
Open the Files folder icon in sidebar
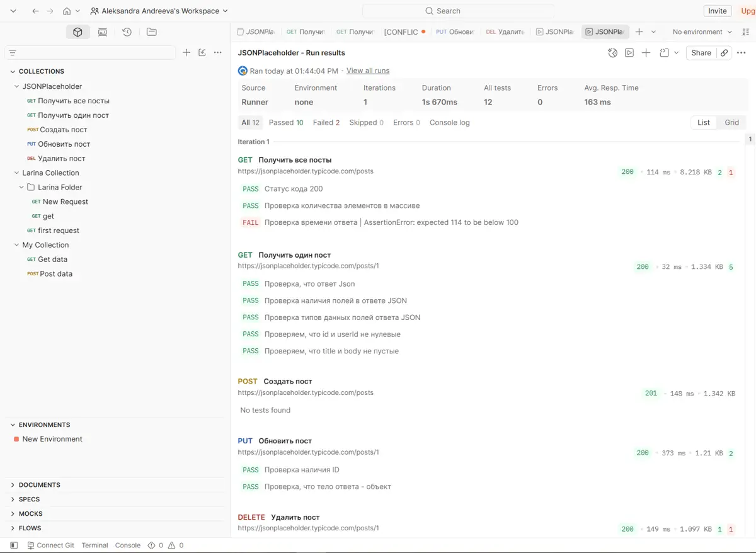pyautogui.click(x=151, y=32)
